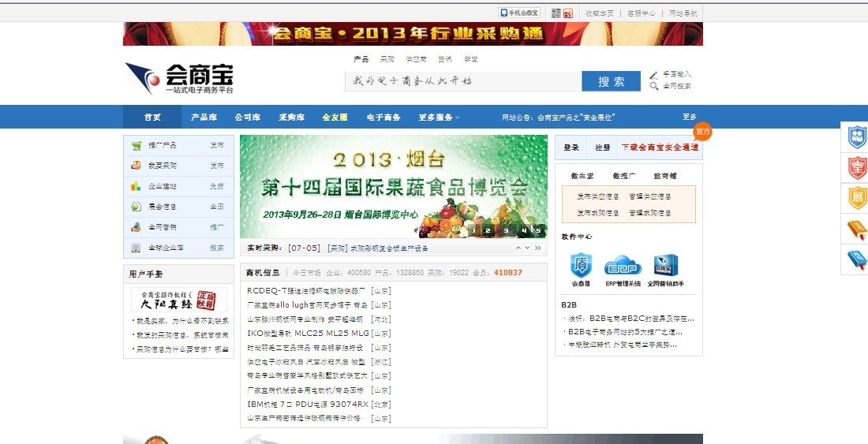Go to banner slide 1
Viewport: 868px width, 444px height.
(x=473, y=230)
